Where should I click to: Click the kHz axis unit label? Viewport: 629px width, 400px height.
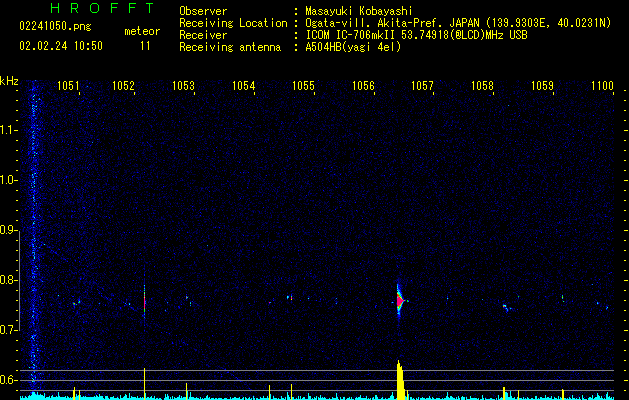pyautogui.click(x=9, y=81)
